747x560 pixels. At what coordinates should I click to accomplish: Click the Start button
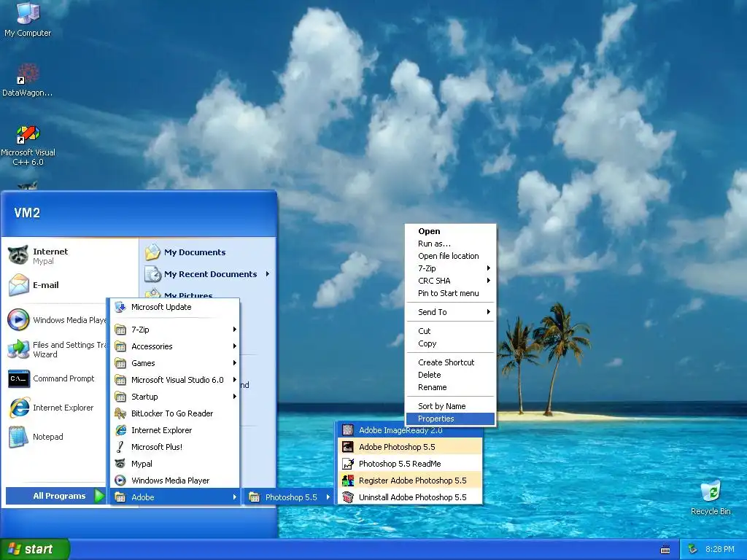35,549
